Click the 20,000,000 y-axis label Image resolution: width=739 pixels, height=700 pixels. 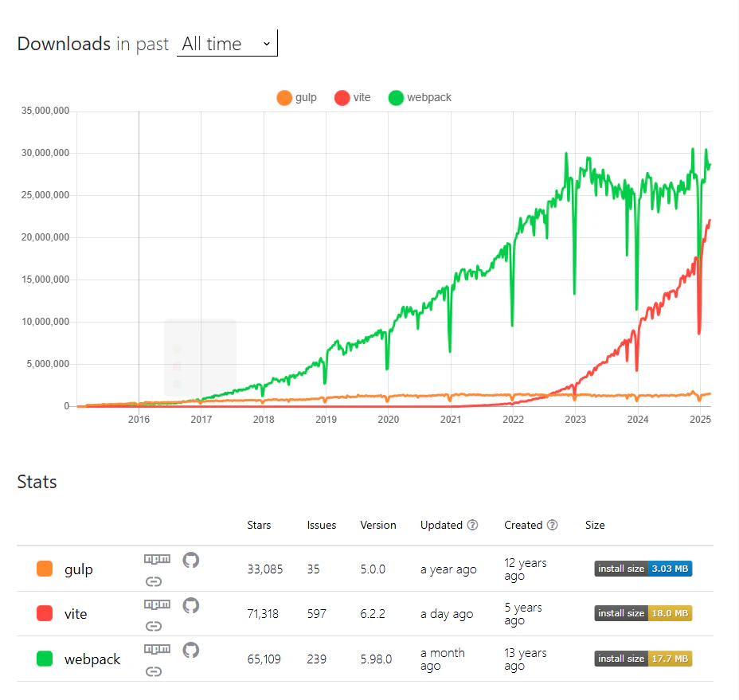click(x=45, y=237)
